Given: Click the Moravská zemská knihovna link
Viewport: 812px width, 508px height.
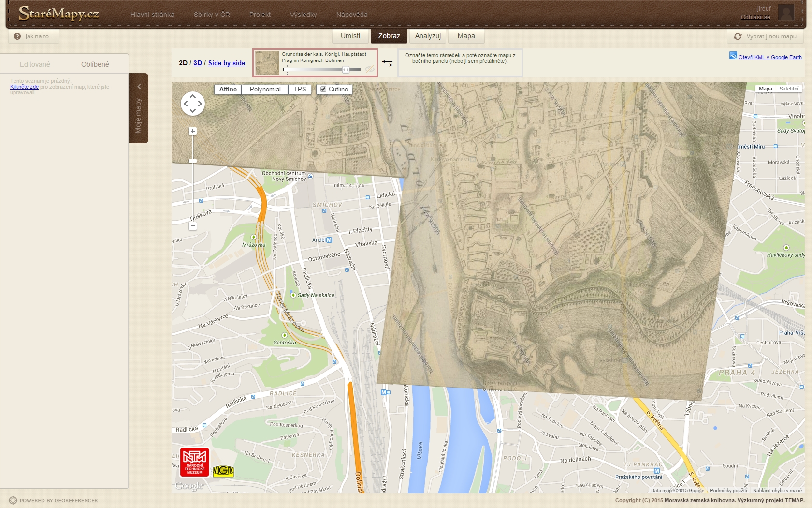Looking at the screenshot, I should click(x=699, y=500).
